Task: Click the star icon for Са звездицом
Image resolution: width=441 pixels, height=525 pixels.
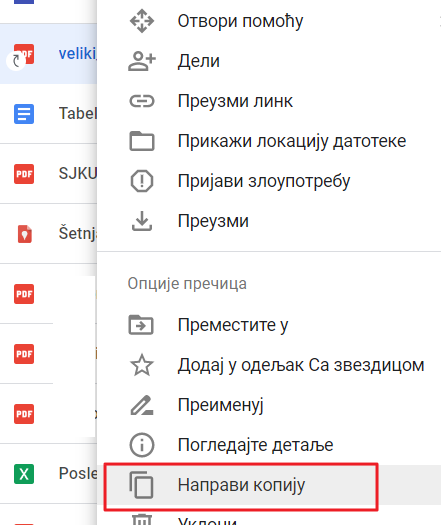Action: pos(142,365)
